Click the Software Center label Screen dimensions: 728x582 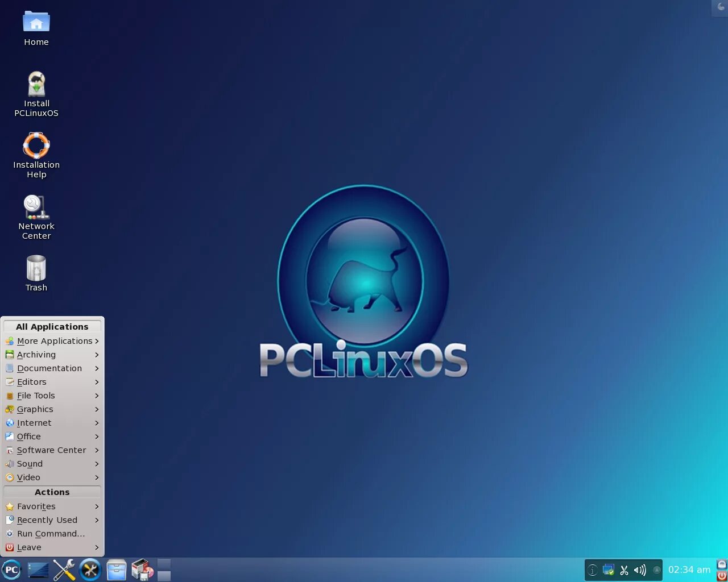tap(51, 450)
